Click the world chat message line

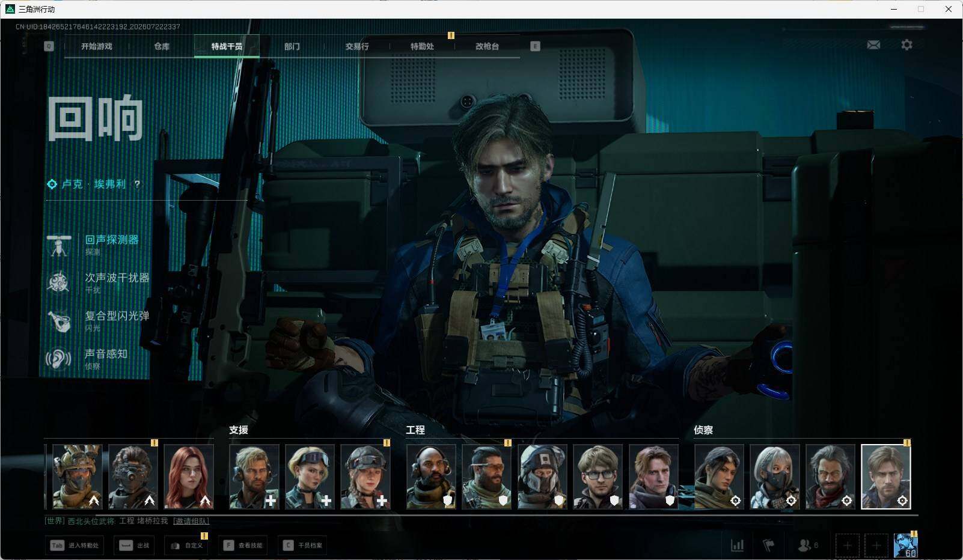click(x=127, y=521)
